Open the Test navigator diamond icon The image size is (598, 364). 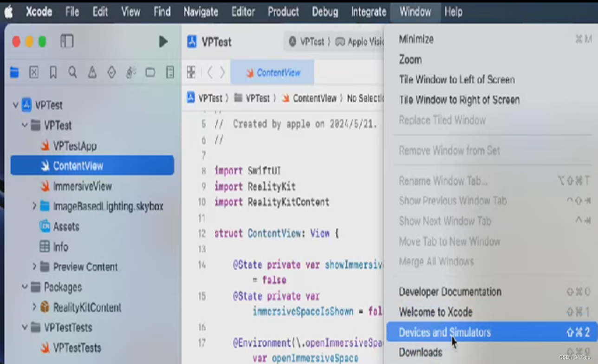pos(111,72)
